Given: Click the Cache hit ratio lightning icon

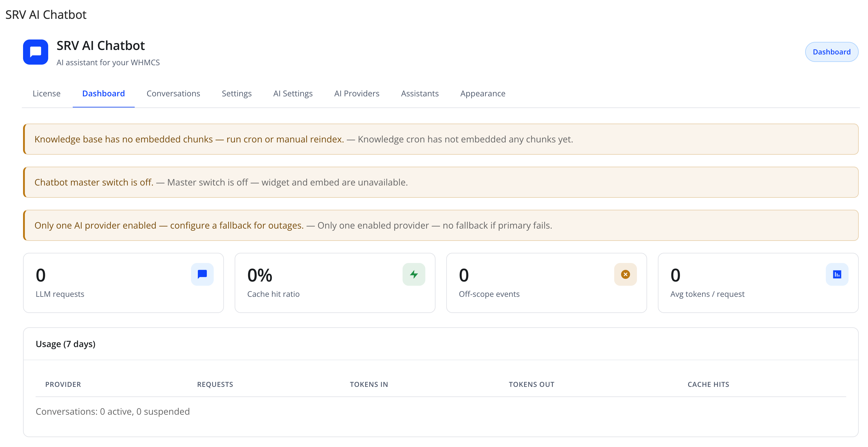Looking at the screenshot, I should click(x=414, y=274).
